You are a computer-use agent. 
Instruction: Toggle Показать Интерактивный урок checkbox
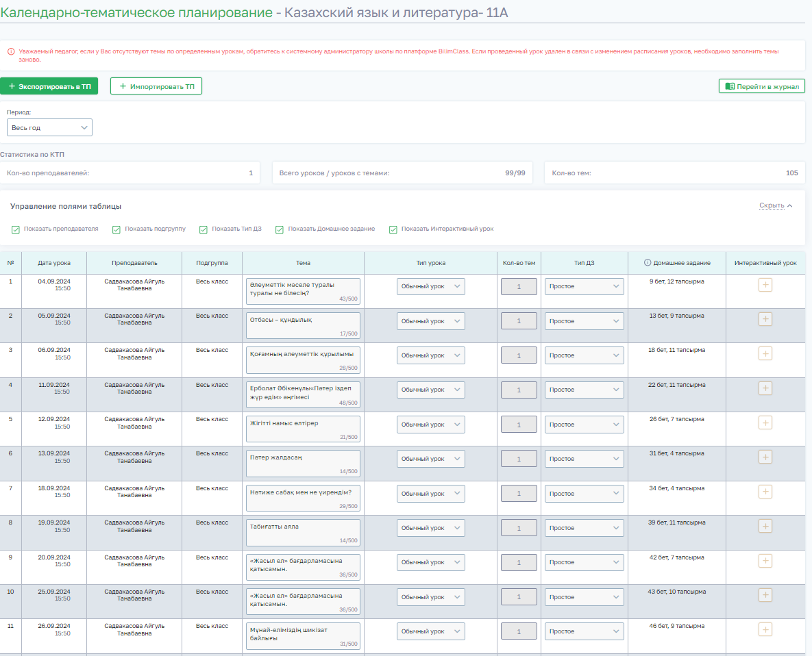(x=393, y=229)
